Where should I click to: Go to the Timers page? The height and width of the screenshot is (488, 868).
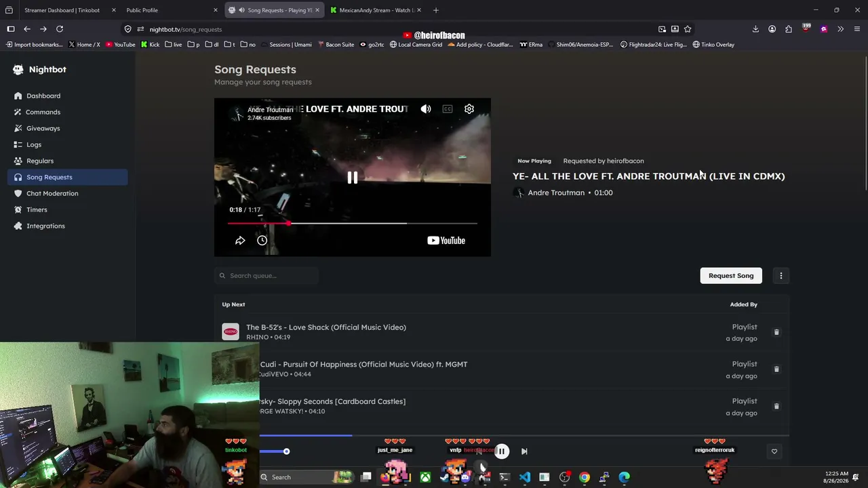[x=37, y=209]
